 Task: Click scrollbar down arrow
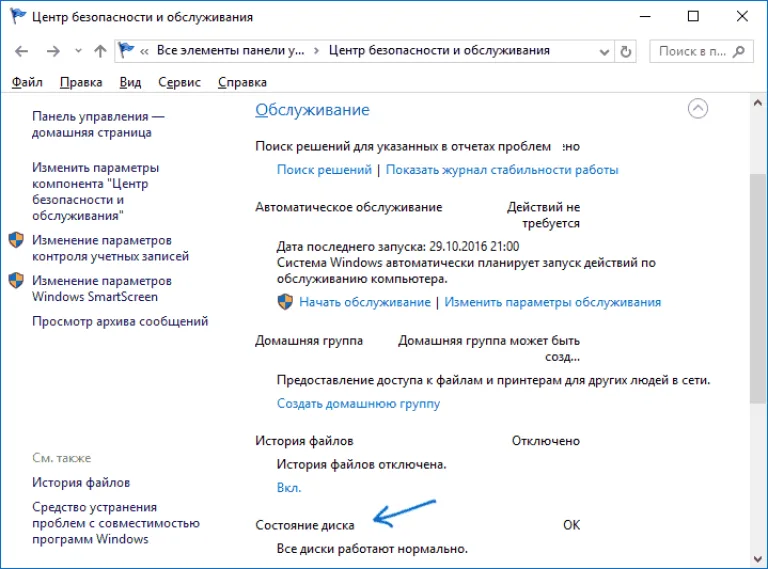click(758, 559)
